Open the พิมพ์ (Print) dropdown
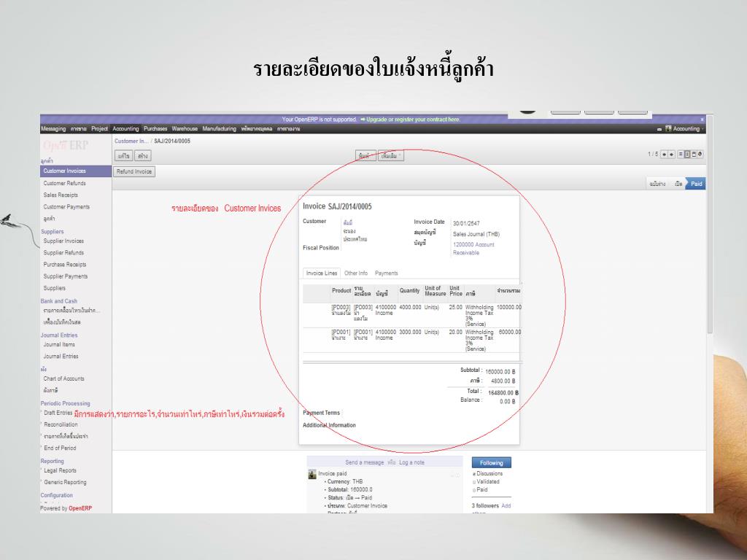This screenshot has height=560, width=747. [365, 156]
